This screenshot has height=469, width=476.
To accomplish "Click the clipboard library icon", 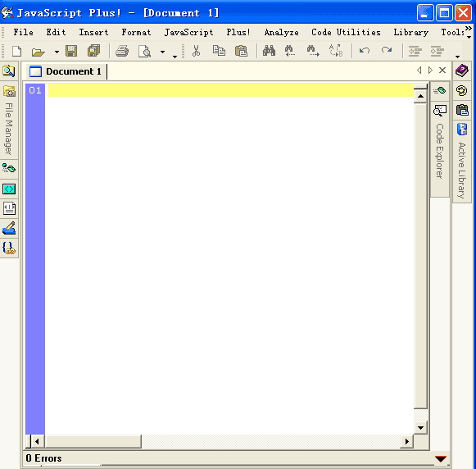I will [x=462, y=110].
